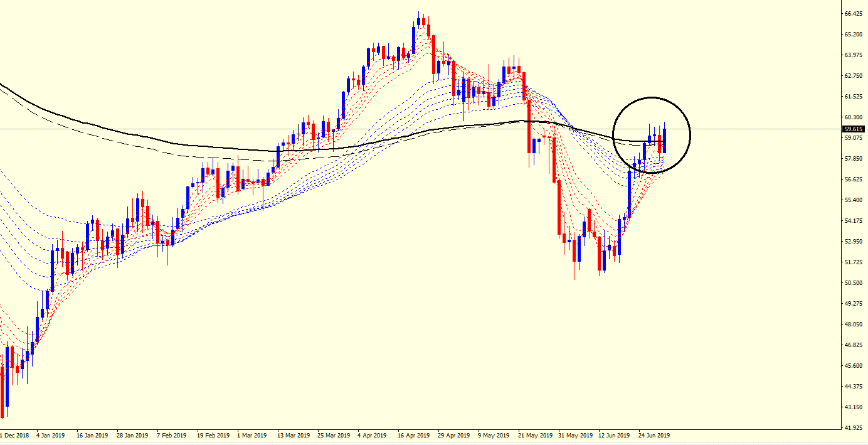The image size is (868, 445).
Task: Click the 54.175 price axis label
Action: pos(853,220)
